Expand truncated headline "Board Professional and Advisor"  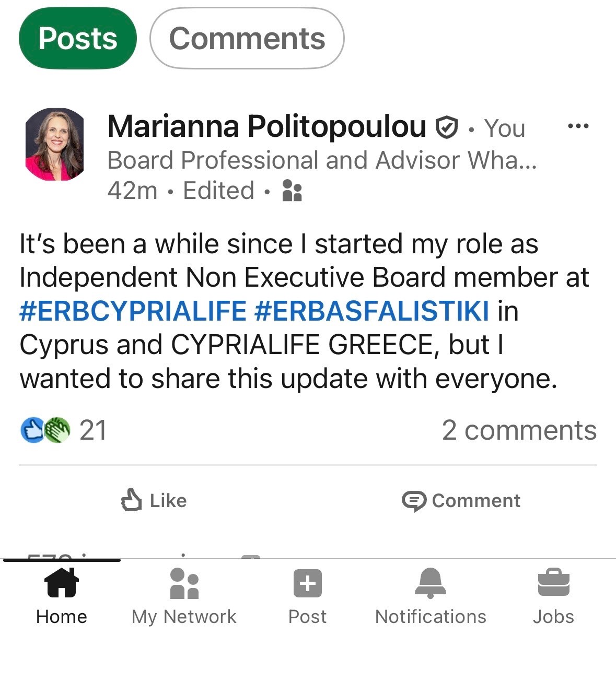pos(321,160)
